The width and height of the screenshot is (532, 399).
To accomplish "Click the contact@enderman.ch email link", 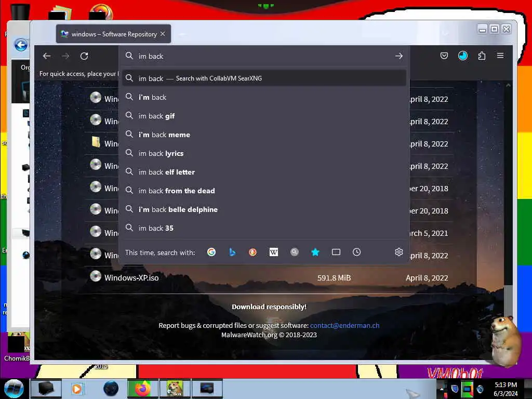I will 345,325.
